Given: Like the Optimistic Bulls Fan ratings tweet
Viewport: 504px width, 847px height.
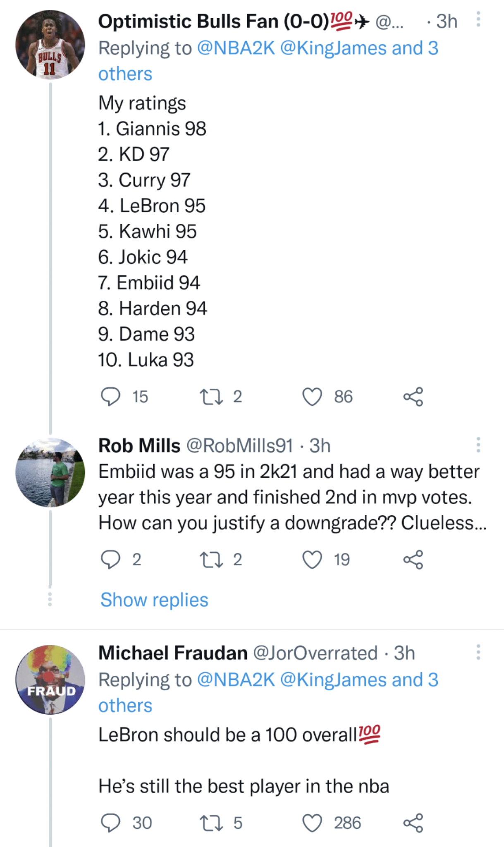Looking at the screenshot, I should click(x=312, y=397).
